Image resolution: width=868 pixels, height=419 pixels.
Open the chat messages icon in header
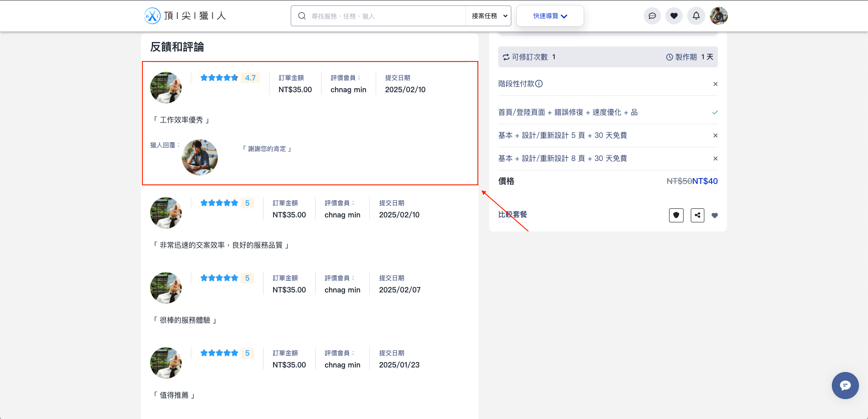click(652, 15)
